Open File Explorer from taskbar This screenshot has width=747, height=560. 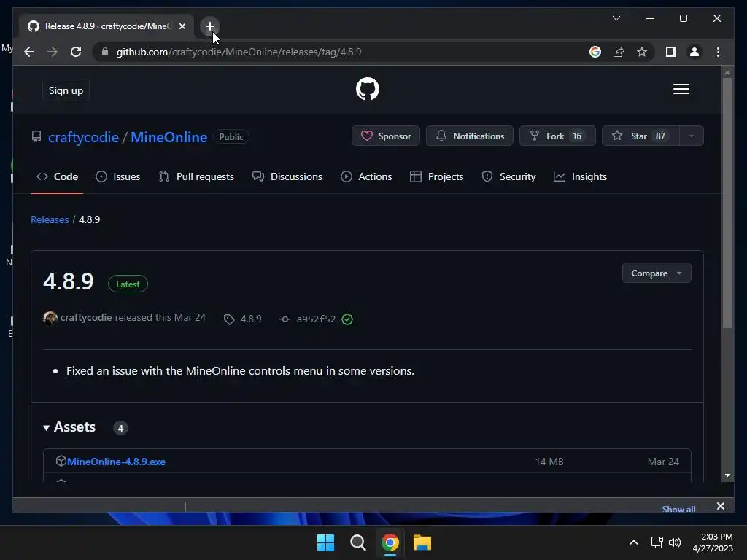pyautogui.click(x=422, y=542)
